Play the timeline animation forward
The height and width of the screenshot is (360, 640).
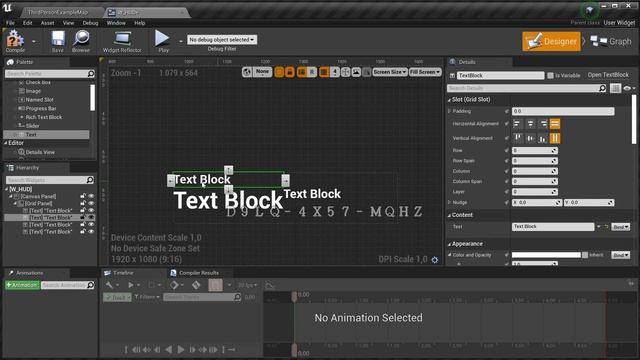(x=180, y=350)
